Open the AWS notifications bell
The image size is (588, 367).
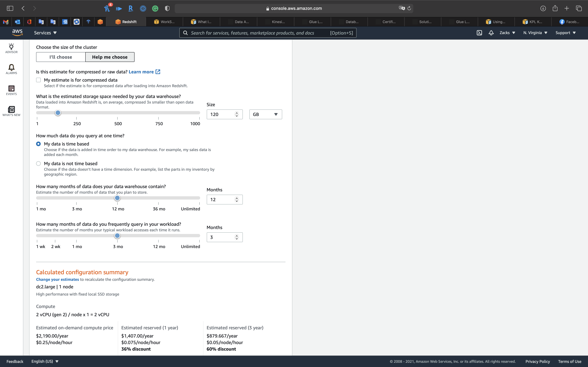[x=491, y=33]
